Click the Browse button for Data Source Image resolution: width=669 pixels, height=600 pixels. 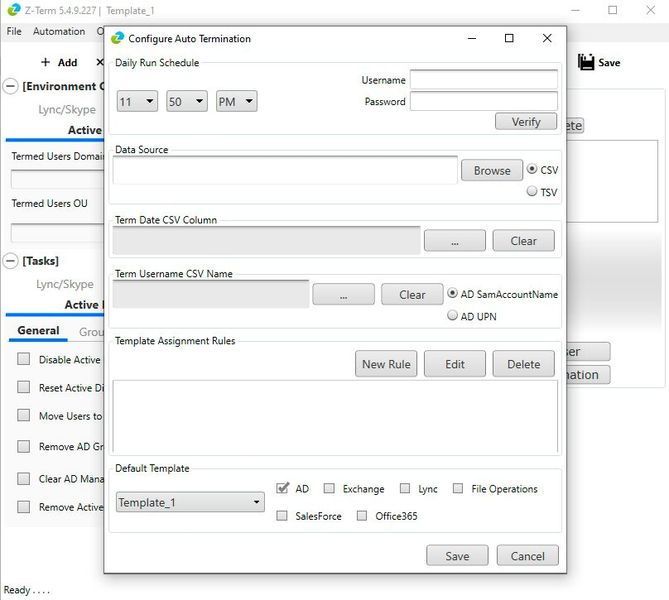(x=492, y=170)
